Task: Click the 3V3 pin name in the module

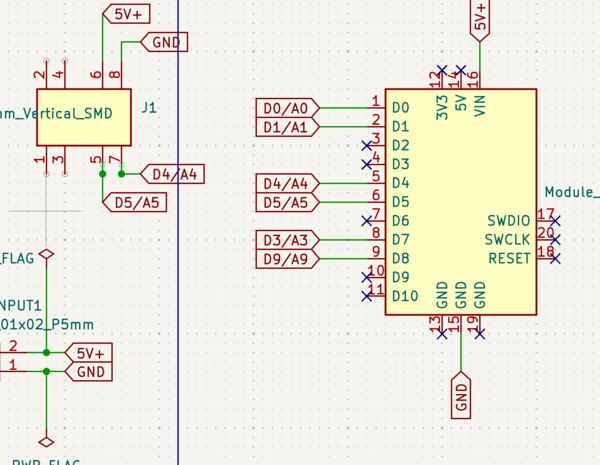Action: tap(442, 108)
